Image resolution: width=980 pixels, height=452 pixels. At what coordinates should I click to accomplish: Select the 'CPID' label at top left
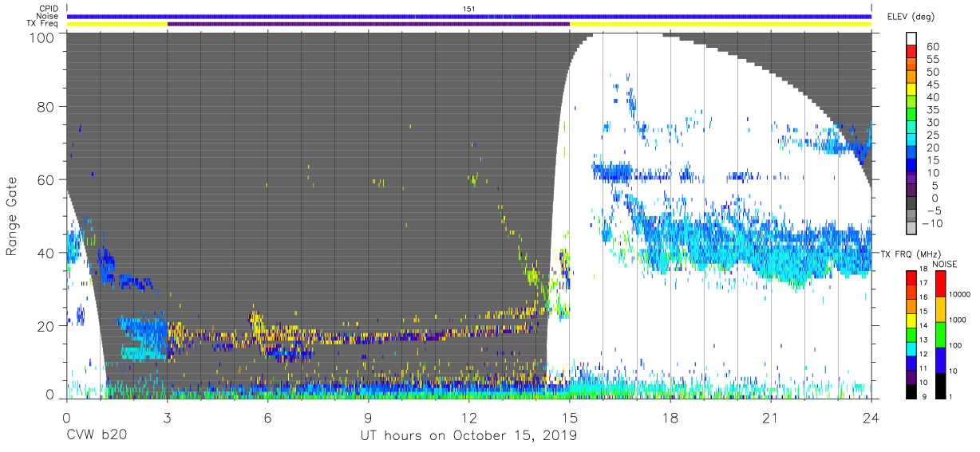(x=49, y=9)
